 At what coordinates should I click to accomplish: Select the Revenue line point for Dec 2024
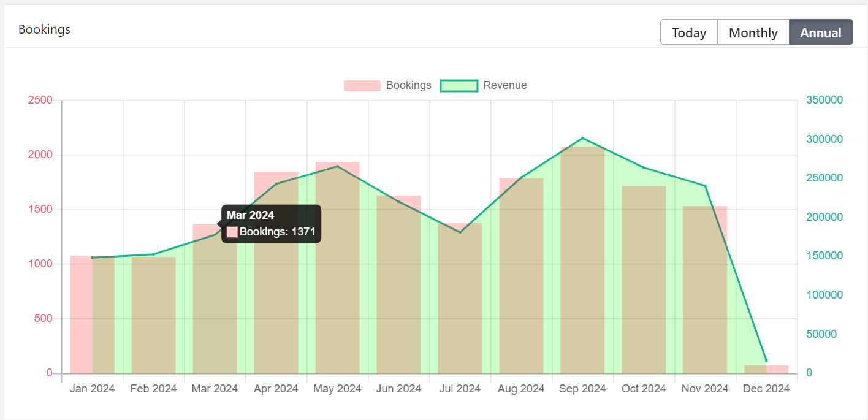pyautogui.click(x=766, y=361)
